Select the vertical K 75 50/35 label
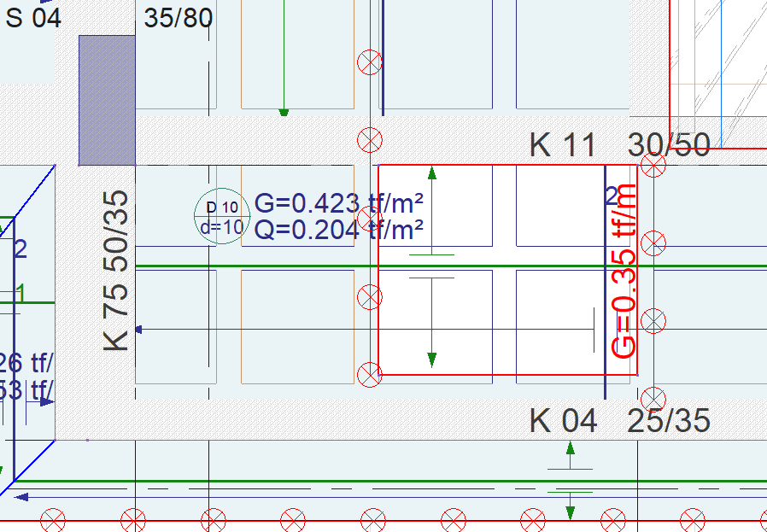 click(x=116, y=269)
